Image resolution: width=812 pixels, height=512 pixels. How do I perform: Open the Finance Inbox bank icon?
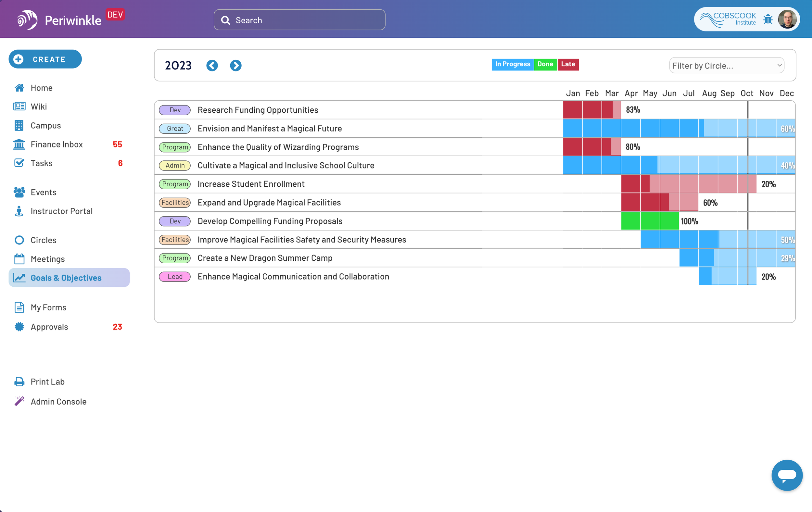click(19, 144)
